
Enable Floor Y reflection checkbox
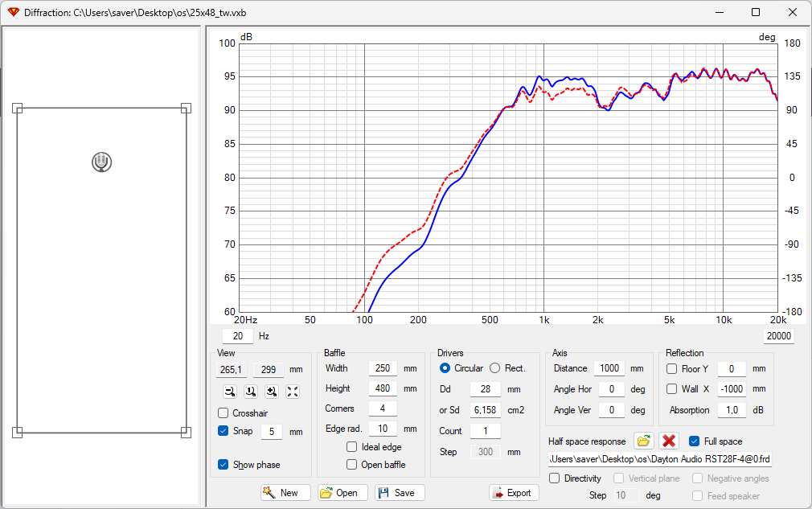pos(671,368)
